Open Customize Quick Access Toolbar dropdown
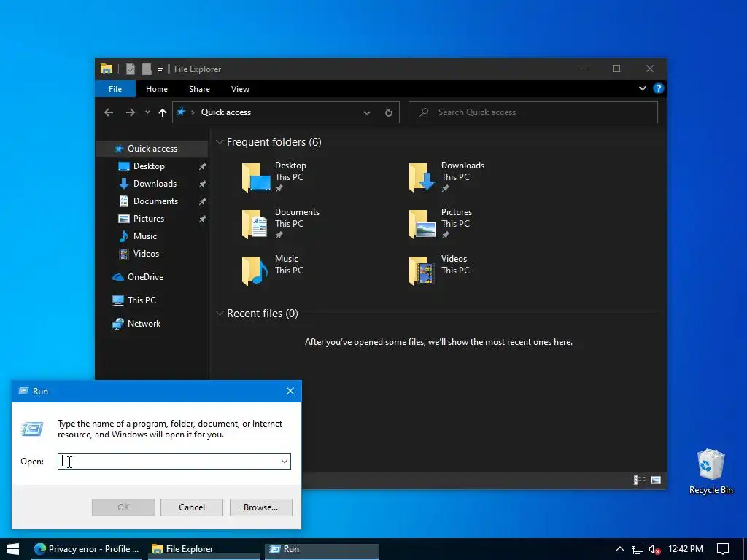 [160, 70]
